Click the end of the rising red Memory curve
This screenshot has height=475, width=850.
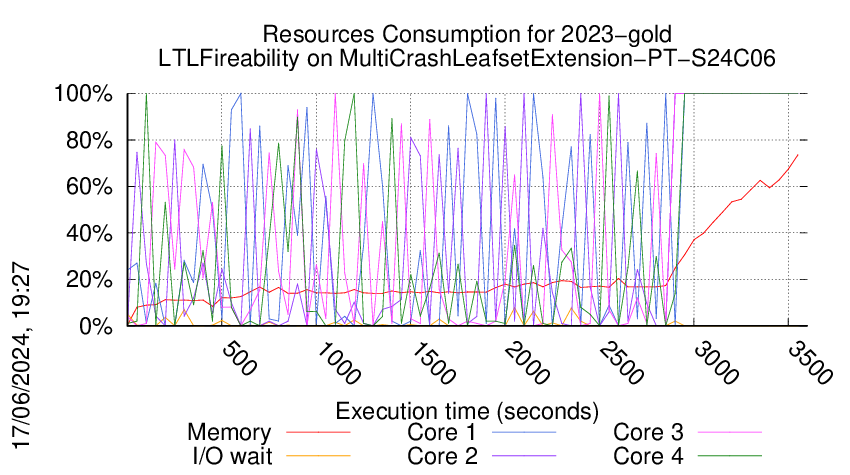click(797, 155)
